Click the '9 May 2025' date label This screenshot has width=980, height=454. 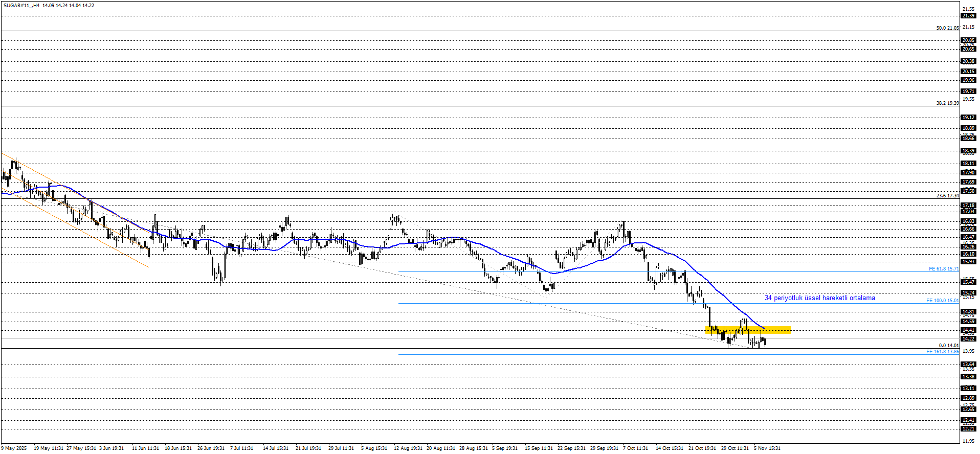[x=14, y=448]
